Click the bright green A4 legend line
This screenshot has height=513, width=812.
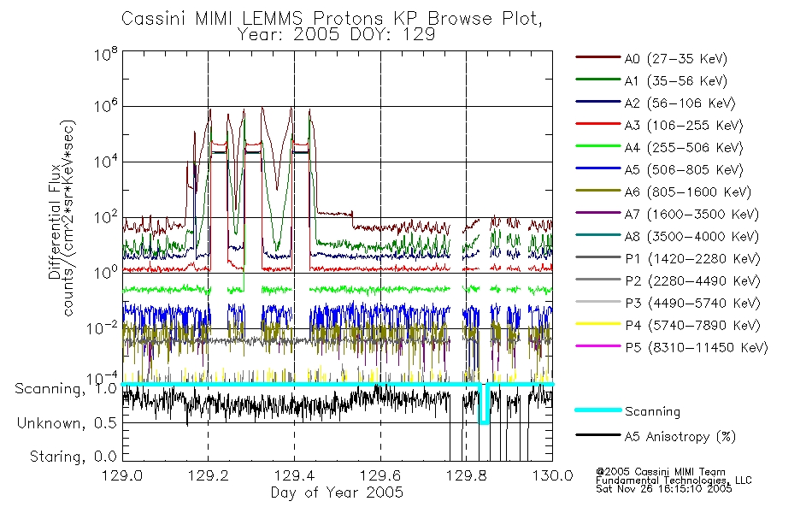tap(598, 146)
